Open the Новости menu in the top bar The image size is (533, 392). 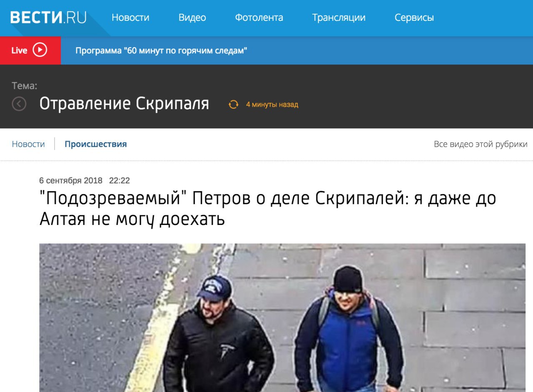coord(130,17)
